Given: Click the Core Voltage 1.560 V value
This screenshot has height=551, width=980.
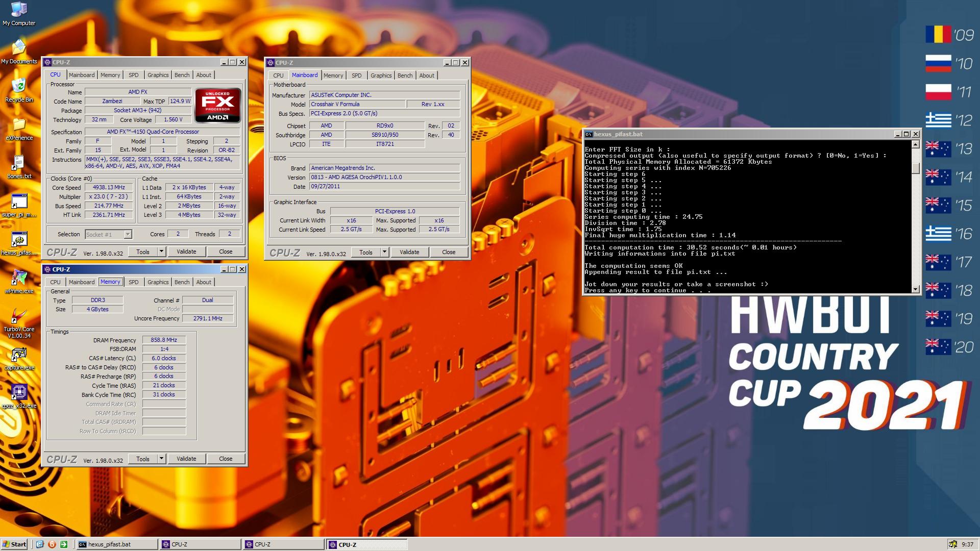Looking at the screenshot, I should coord(173,119).
